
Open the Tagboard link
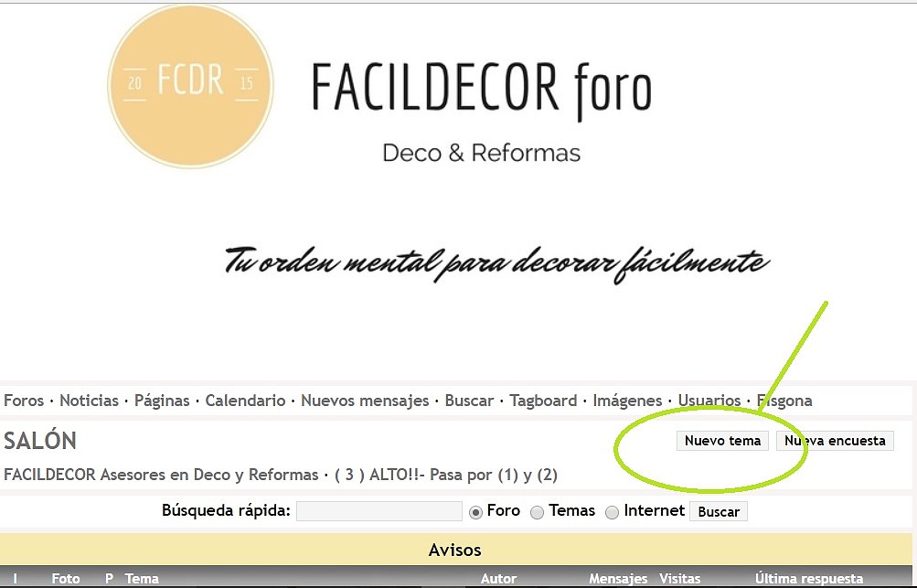pos(543,401)
